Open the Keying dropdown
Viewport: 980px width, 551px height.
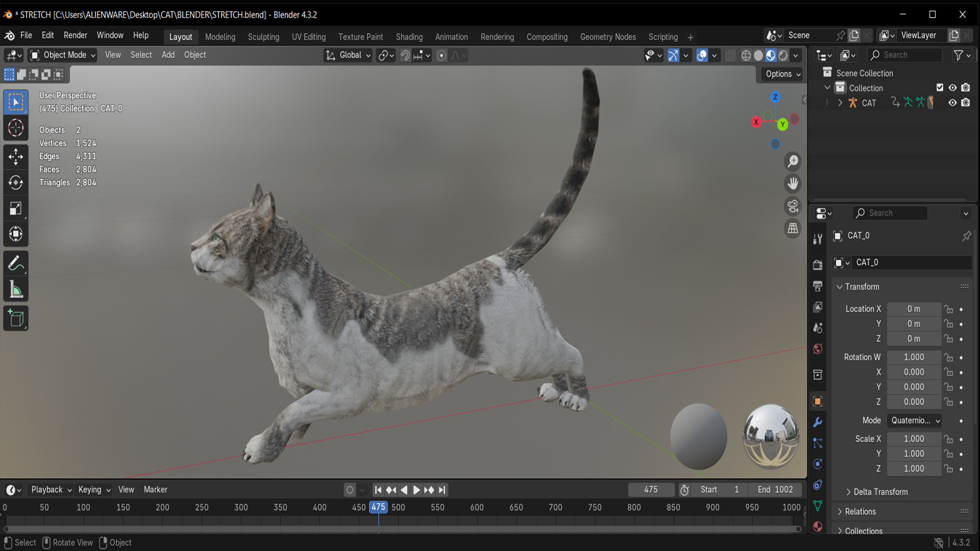tap(94, 490)
